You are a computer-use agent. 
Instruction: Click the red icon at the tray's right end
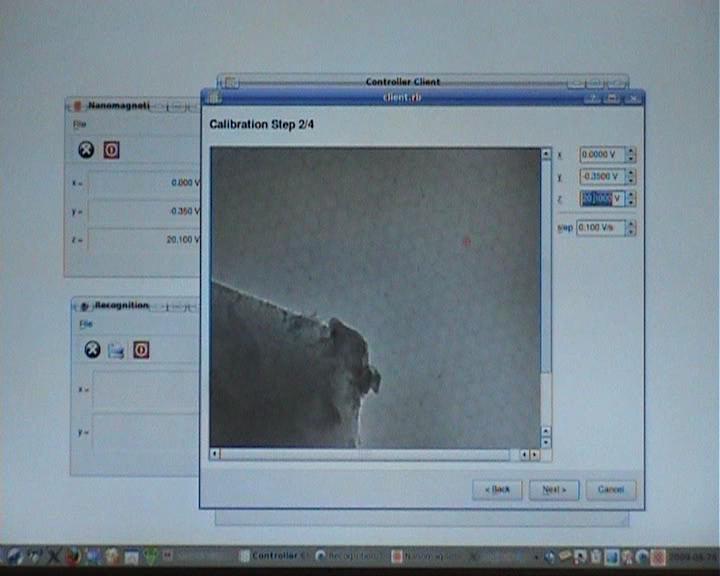pyautogui.click(x=658, y=557)
